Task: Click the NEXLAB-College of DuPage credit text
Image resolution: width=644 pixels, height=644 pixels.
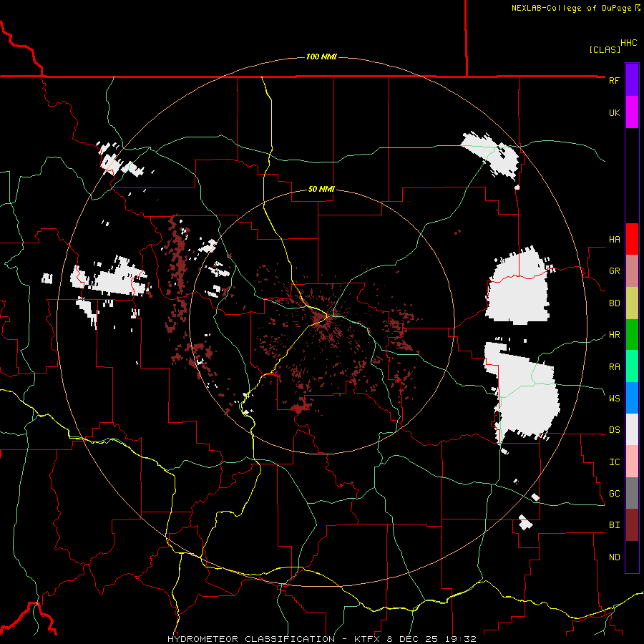Action: [571, 8]
